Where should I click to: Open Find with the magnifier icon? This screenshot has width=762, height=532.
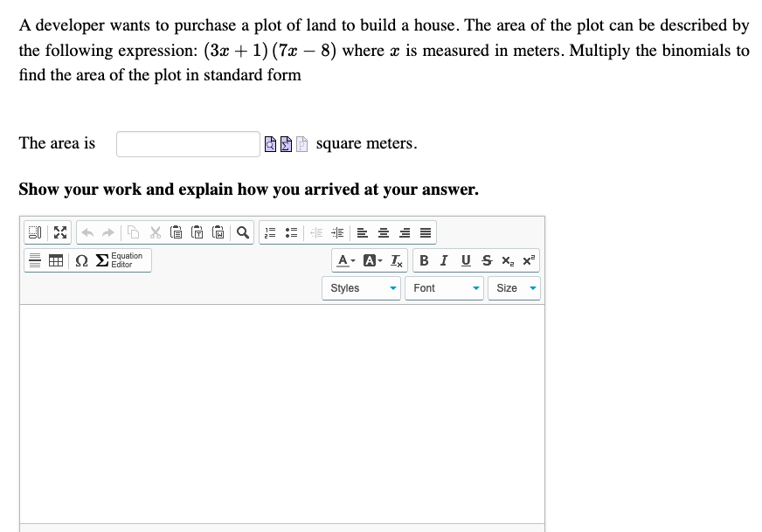click(243, 232)
